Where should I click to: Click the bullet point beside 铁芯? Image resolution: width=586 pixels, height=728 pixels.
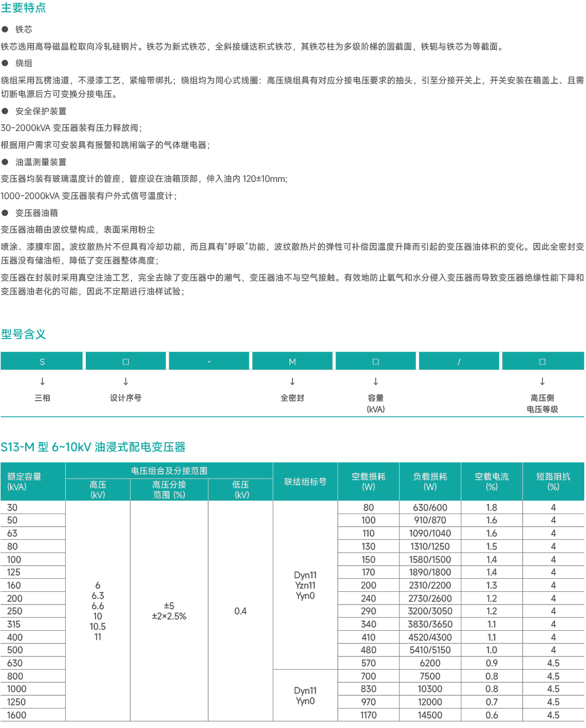coord(5,29)
